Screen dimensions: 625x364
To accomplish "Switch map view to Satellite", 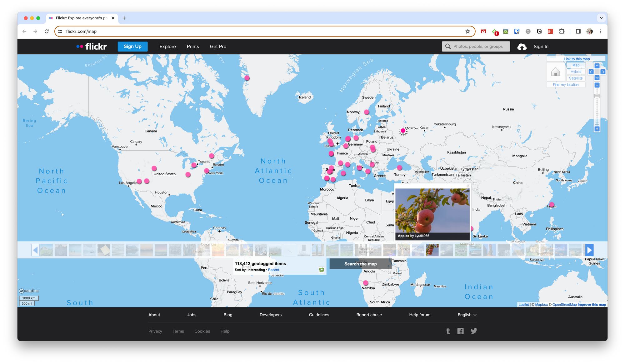I will pyautogui.click(x=576, y=78).
